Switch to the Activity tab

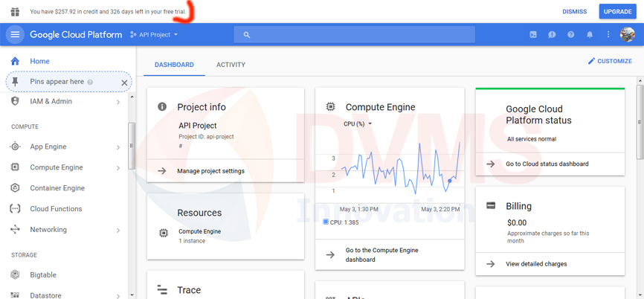pos(231,65)
